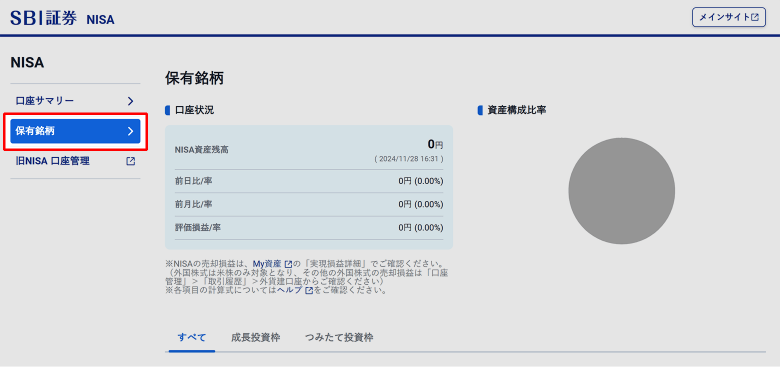Open the My資産 link

267,264
